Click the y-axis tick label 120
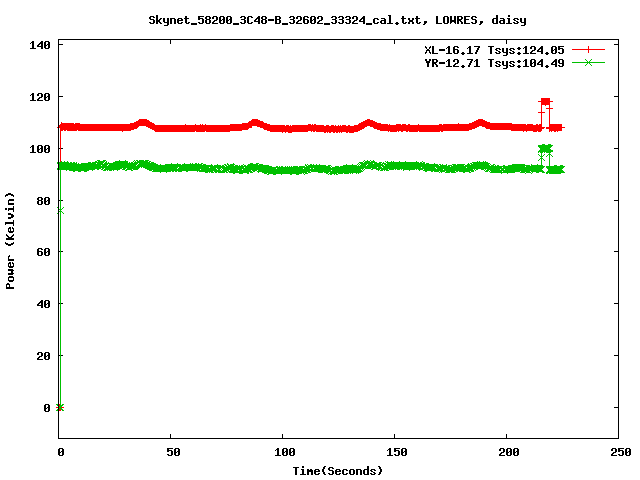Image resolution: width=640 pixels, height=480 pixels. (40, 97)
